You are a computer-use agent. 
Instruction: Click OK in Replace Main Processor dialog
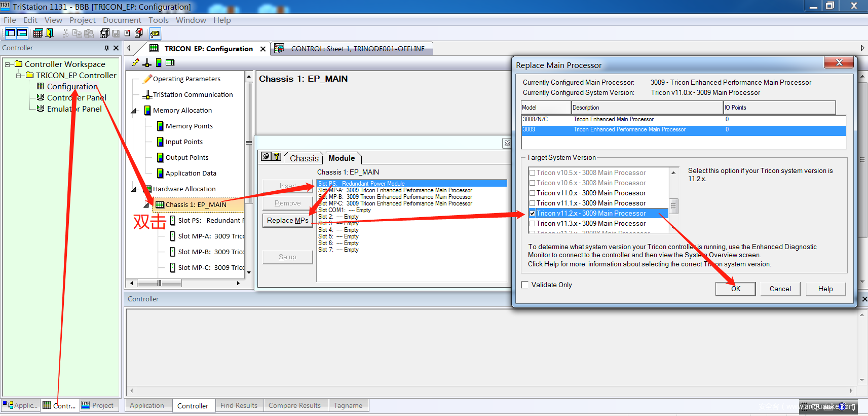[x=736, y=289]
